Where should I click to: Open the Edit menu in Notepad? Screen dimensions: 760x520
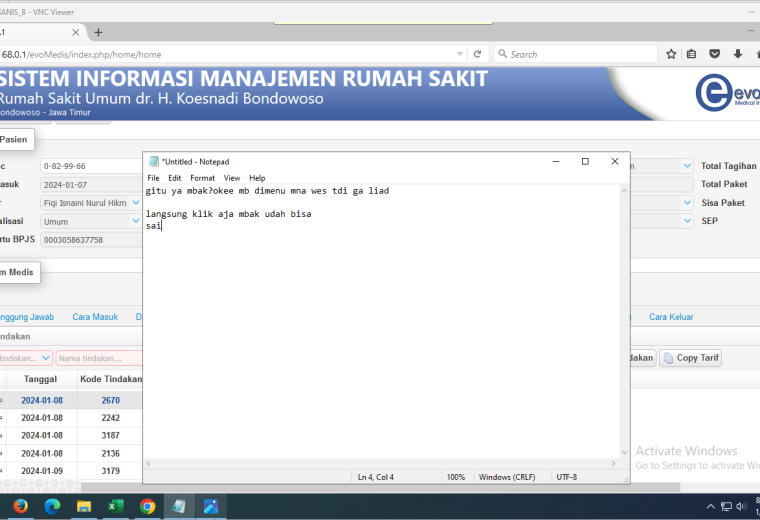(174, 178)
